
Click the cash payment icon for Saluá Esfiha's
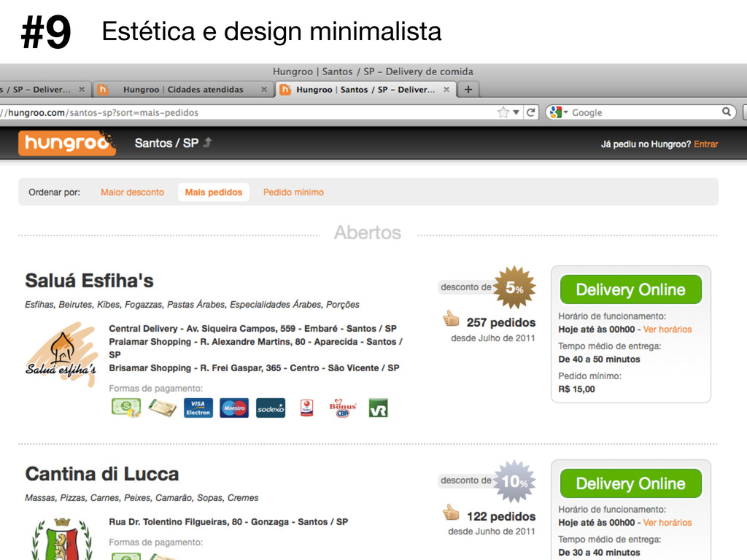point(126,408)
